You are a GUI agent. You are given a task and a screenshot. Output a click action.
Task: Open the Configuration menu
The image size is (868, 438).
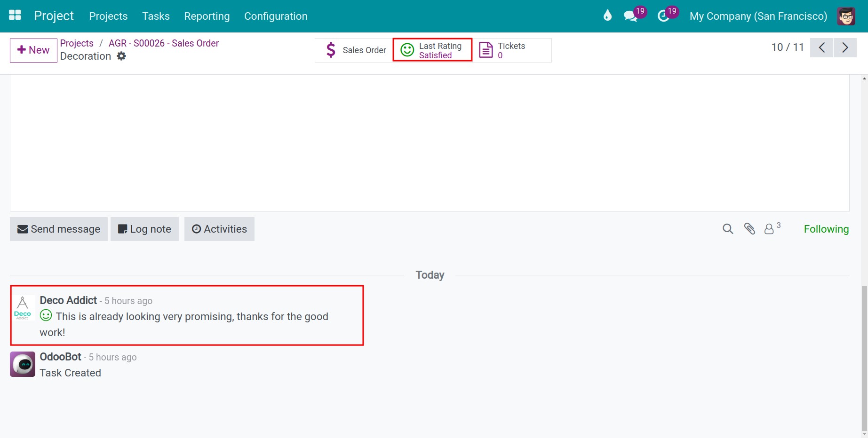click(x=276, y=16)
